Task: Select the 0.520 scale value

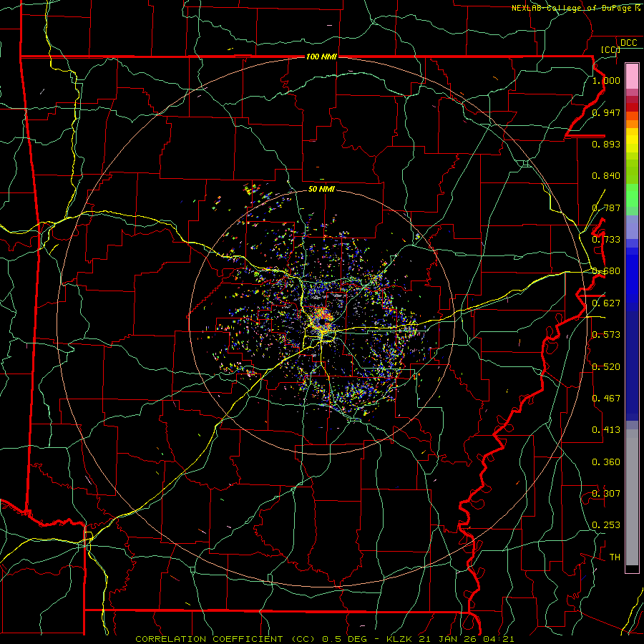Action: (606, 367)
